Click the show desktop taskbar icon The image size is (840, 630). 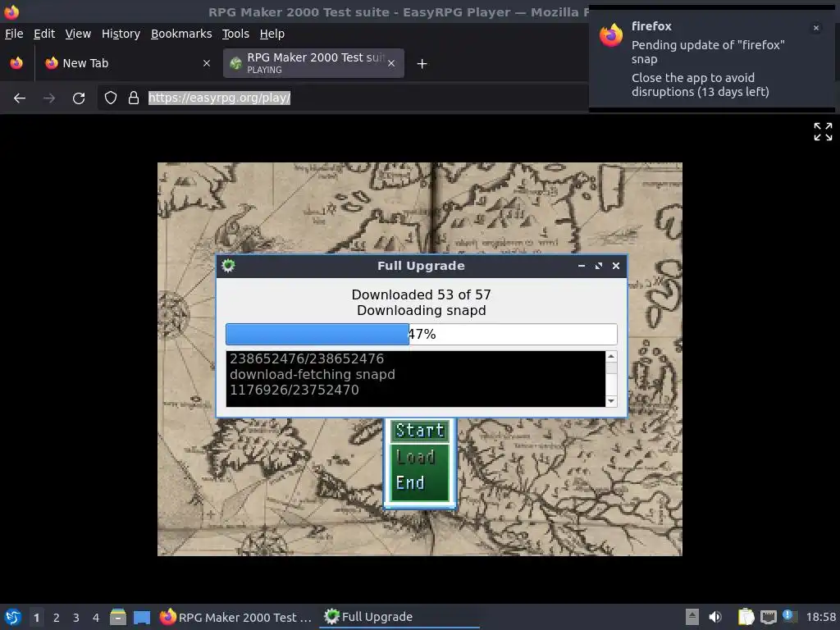click(142, 617)
